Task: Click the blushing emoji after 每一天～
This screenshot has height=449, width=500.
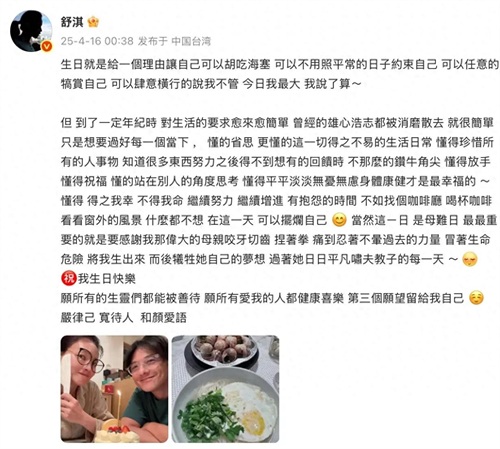Action: [470, 259]
